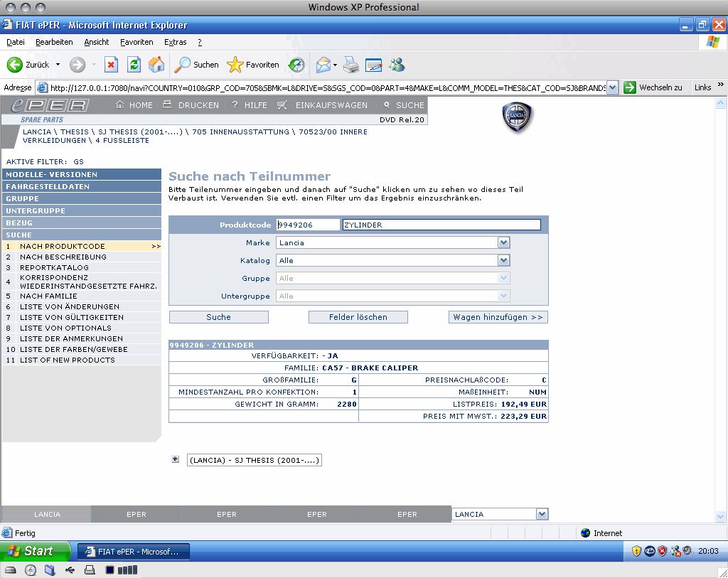Viewport: 728px width, 578px height.
Task: Open the Katalog dropdown showing Alle
Action: [x=504, y=260]
